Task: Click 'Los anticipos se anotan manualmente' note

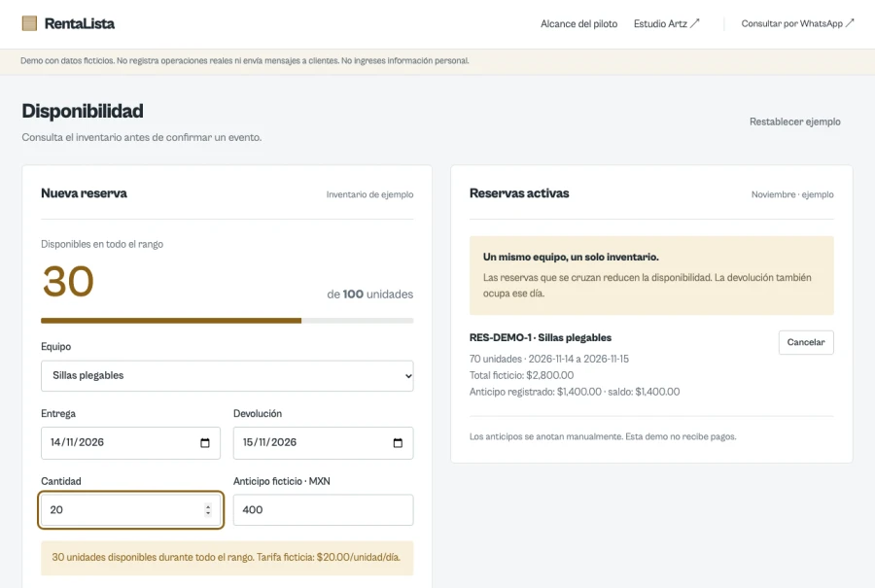Action: [x=603, y=436]
